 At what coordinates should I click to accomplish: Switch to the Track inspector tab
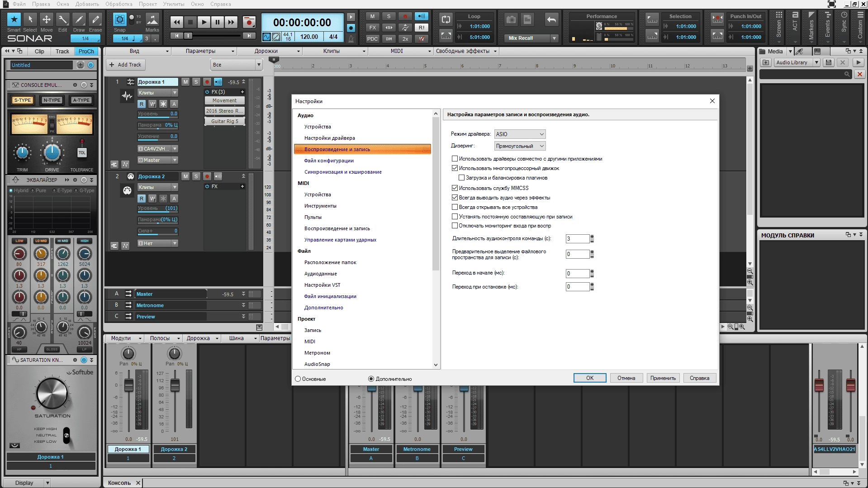62,51
